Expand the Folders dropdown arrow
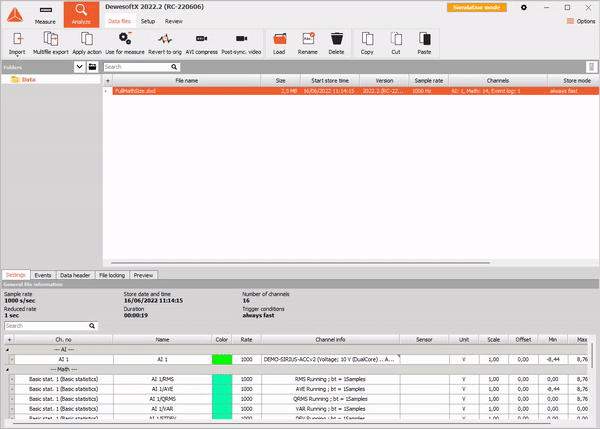This screenshot has width=600, height=429. click(79, 67)
